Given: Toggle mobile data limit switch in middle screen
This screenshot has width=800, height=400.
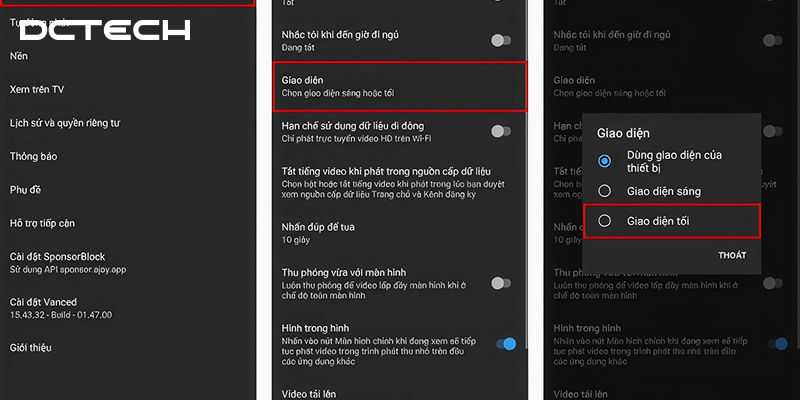Looking at the screenshot, I should pyautogui.click(x=501, y=132).
